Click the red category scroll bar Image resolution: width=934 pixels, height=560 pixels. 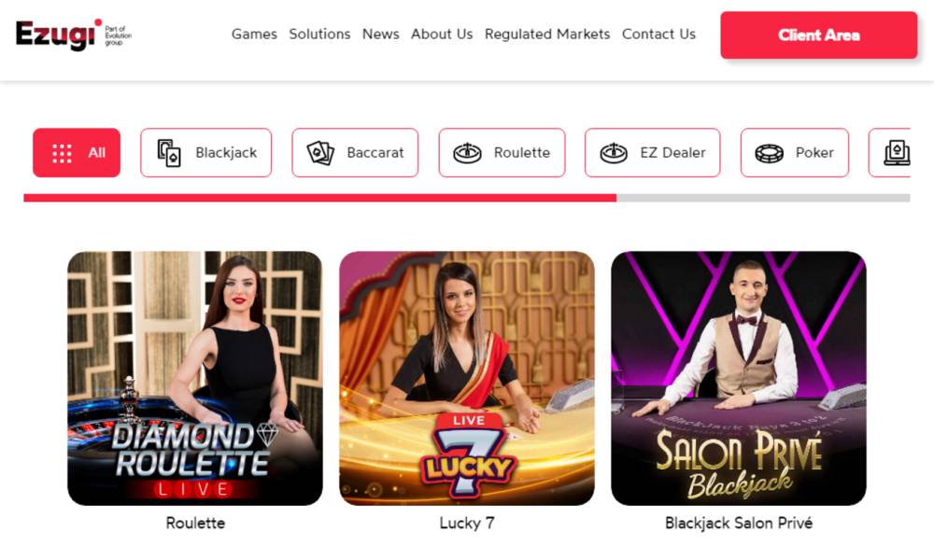319,198
